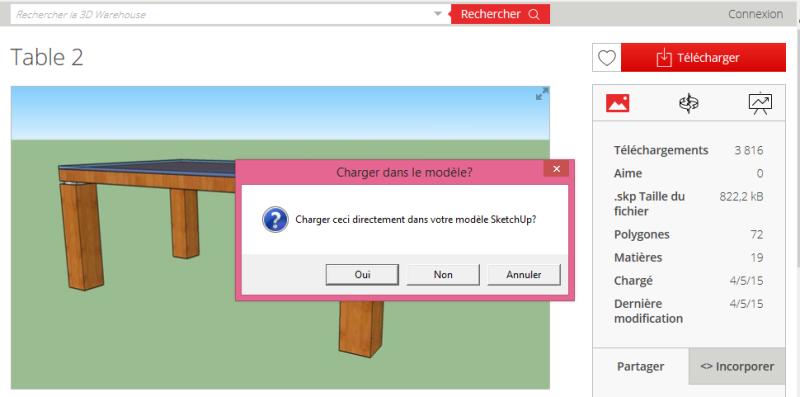Expand preview with fullscreen arrows icon
Viewport: 800px width, 397px height.
542,94
